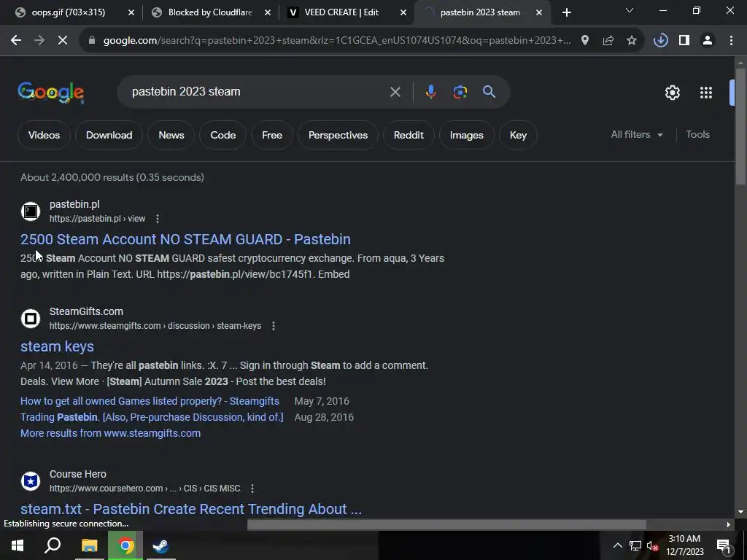Screen dimensions: 747x560
Task: Click the Course Hero site favicon
Action: click(31, 481)
